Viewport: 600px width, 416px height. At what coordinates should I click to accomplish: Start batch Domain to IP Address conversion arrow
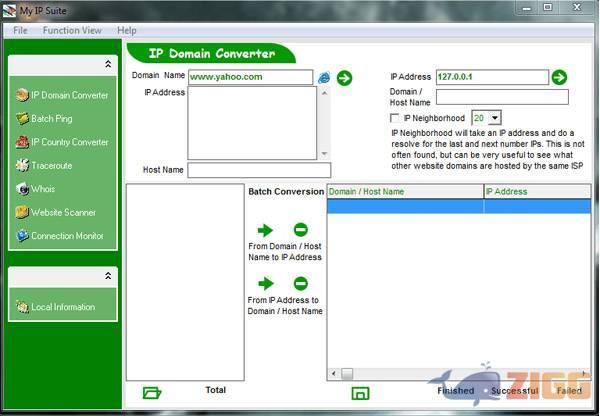(265, 230)
